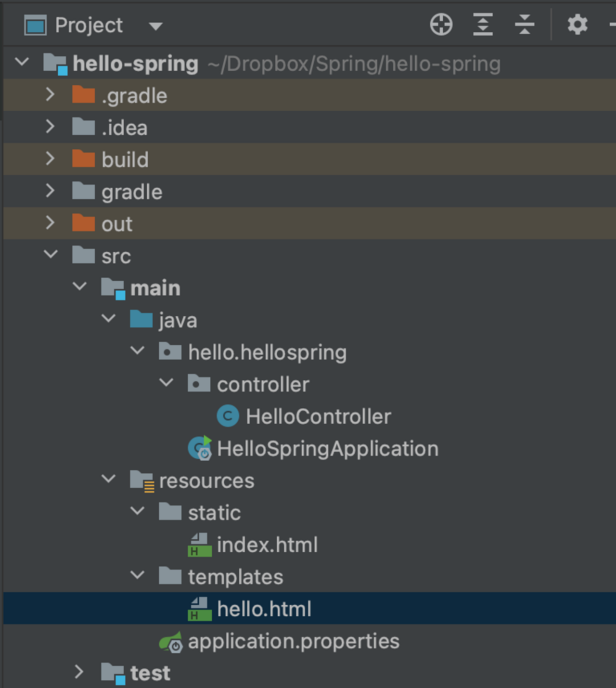Collapse the main folder chevron
Image resolution: width=616 pixels, height=688 pixels.
(79, 286)
